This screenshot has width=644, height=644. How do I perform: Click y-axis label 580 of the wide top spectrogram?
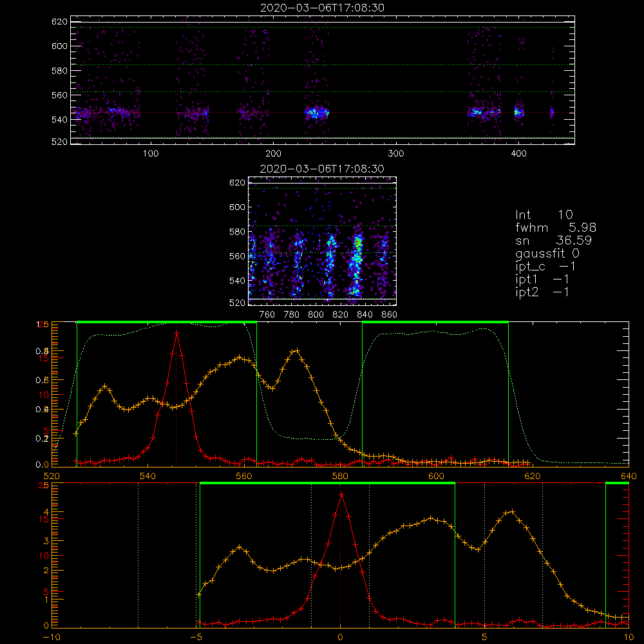(x=59, y=71)
